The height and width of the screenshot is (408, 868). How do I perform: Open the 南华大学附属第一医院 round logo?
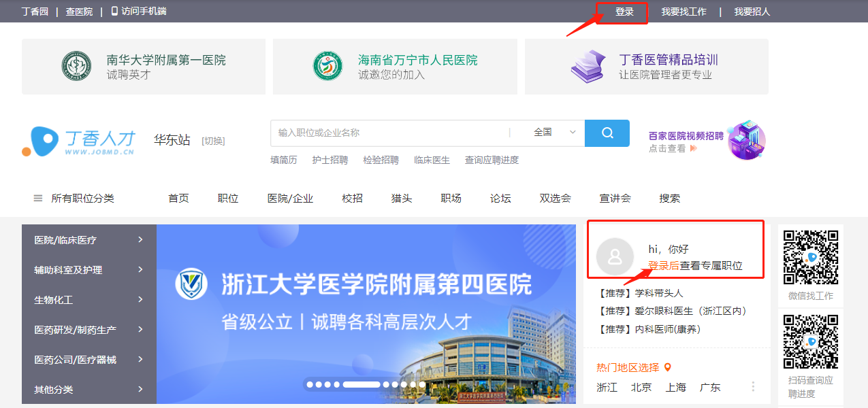point(76,67)
